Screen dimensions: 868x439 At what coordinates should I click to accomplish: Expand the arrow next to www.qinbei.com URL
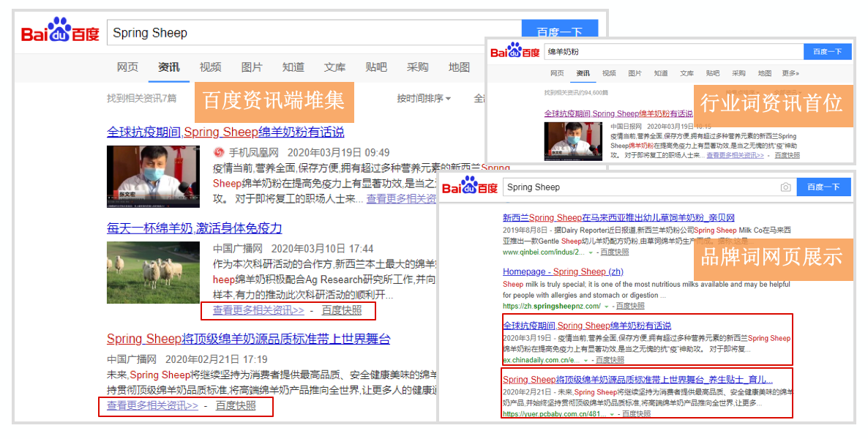point(591,252)
